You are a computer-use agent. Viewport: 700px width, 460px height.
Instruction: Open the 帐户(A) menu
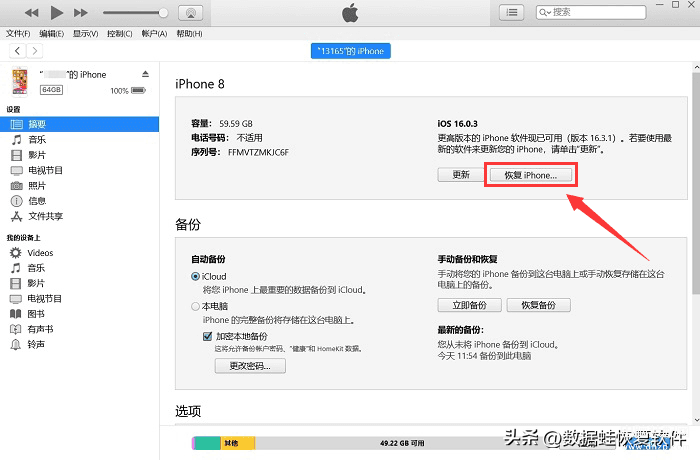(x=154, y=33)
